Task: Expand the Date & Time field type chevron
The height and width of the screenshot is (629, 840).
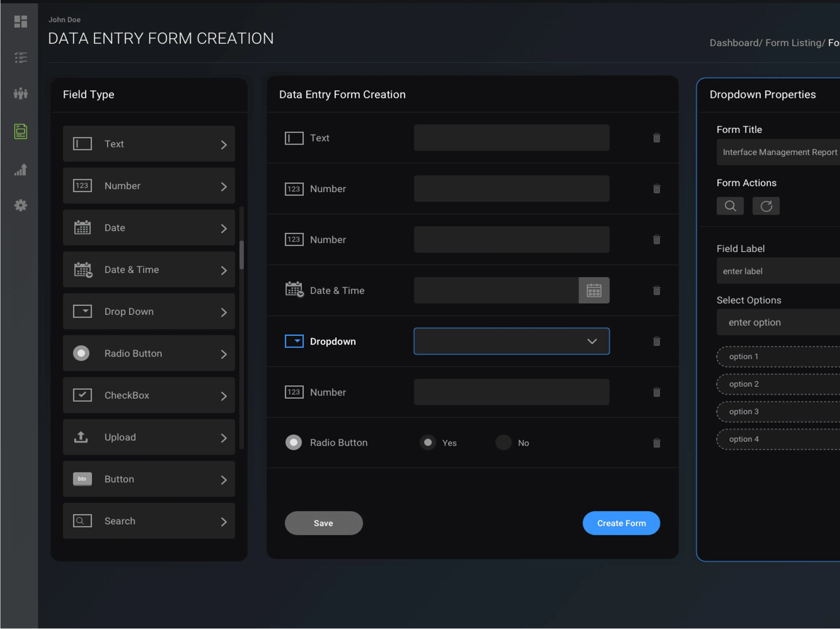Action: coord(224,270)
